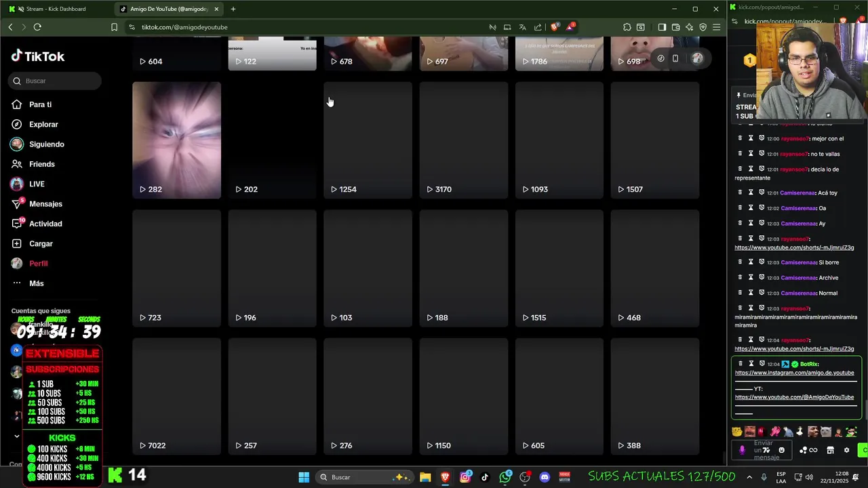
Task: Open the video with 723 views
Action: pyautogui.click(x=176, y=268)
